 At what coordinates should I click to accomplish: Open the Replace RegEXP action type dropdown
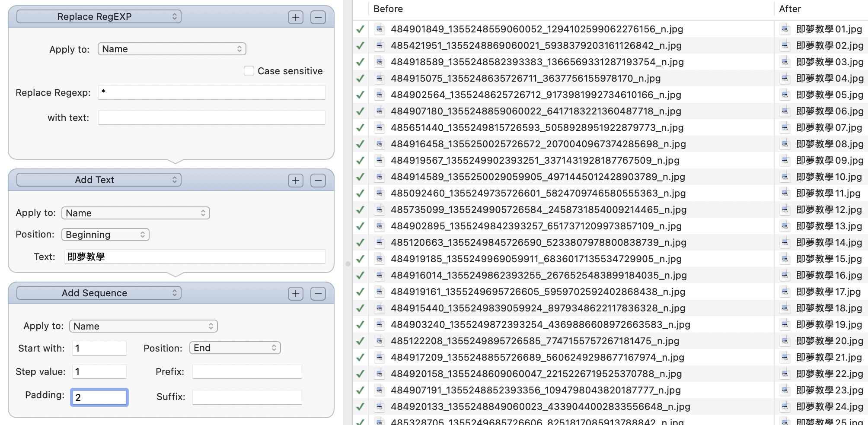(99, 16)
